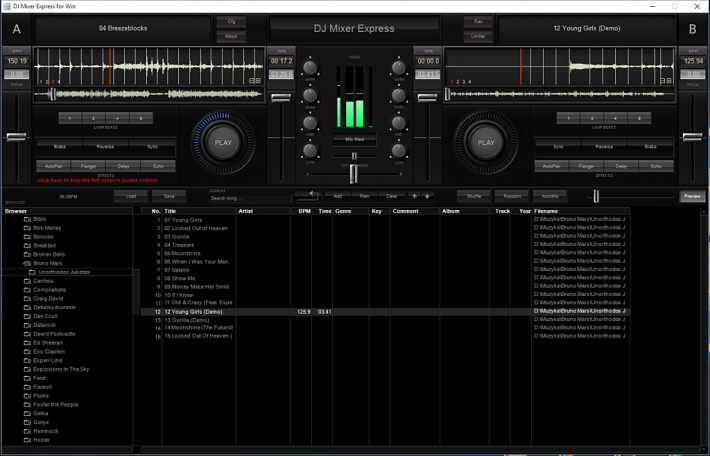Screen dimensions: 710x456
Task: Click the Hozier folder icon
Action: coord(27,440)
